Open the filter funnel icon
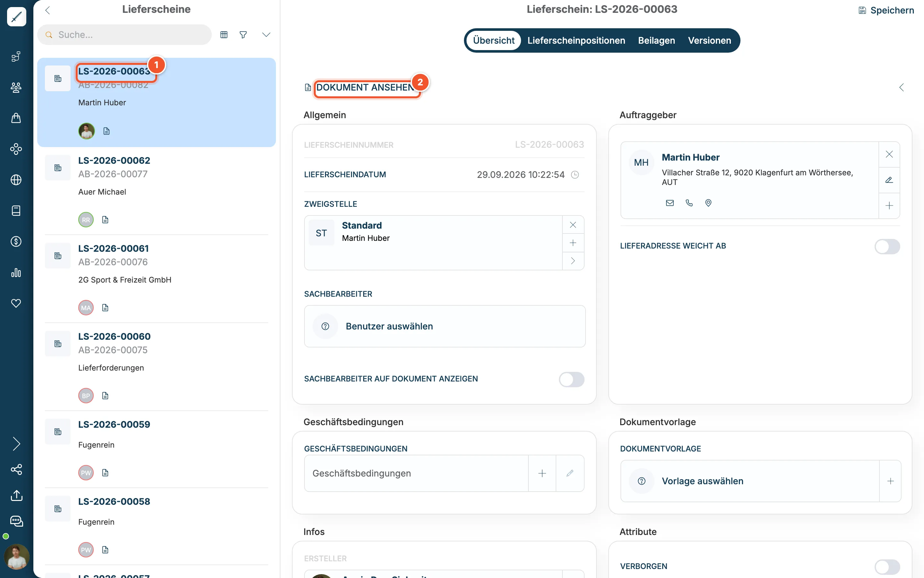 point(243,35)
